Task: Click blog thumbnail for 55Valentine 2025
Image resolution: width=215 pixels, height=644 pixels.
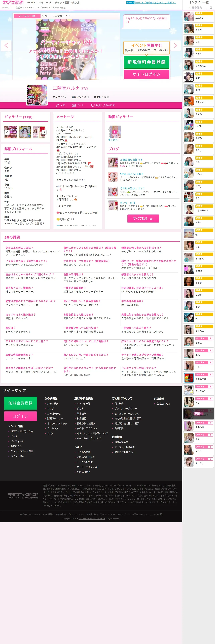Action: click(113, 177)
